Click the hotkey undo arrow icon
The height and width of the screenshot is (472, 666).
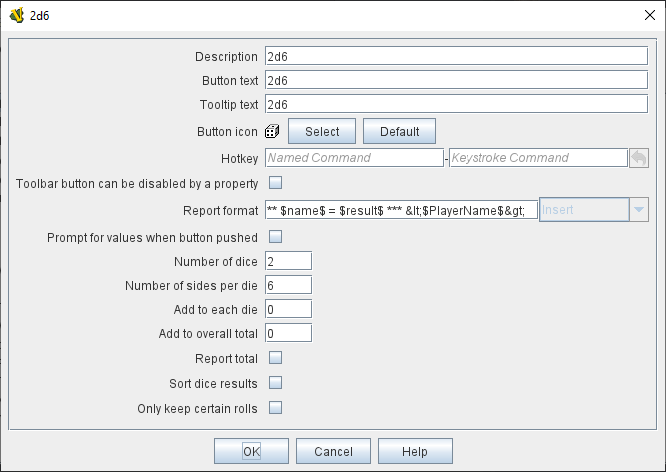tap(638, 158)
